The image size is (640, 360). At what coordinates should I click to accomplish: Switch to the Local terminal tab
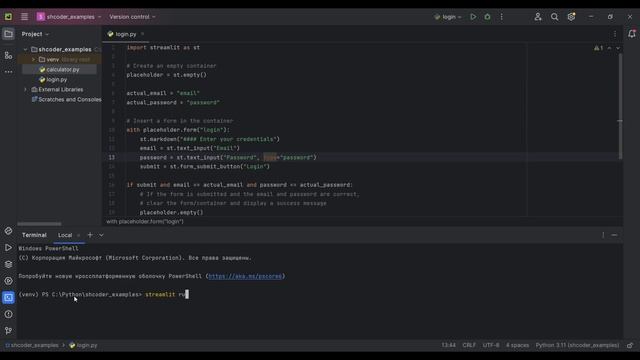tap(65, 235)
